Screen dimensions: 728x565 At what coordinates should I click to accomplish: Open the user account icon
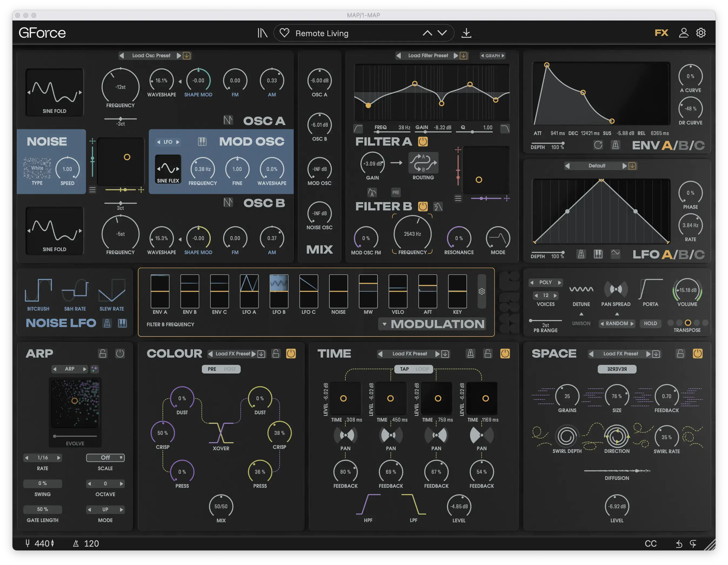click(684, 33)
